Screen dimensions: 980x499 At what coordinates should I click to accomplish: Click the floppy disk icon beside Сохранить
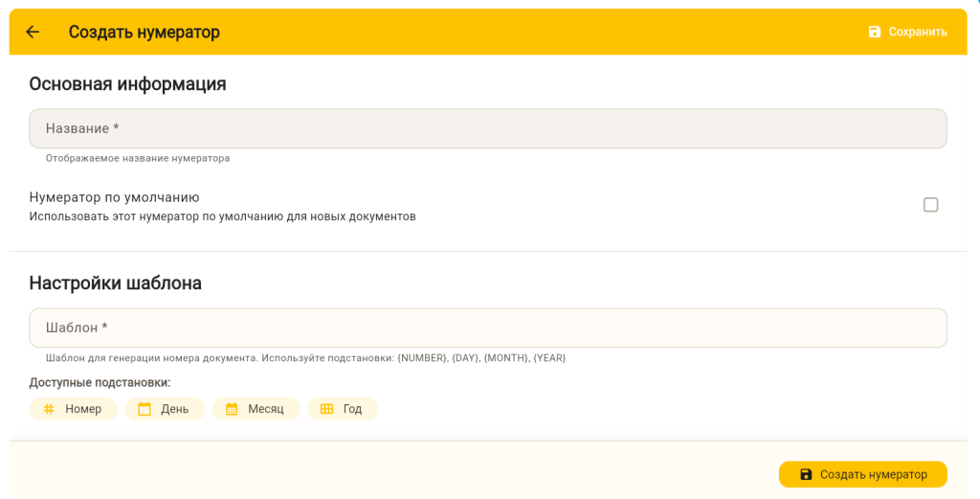click(874, 32)
